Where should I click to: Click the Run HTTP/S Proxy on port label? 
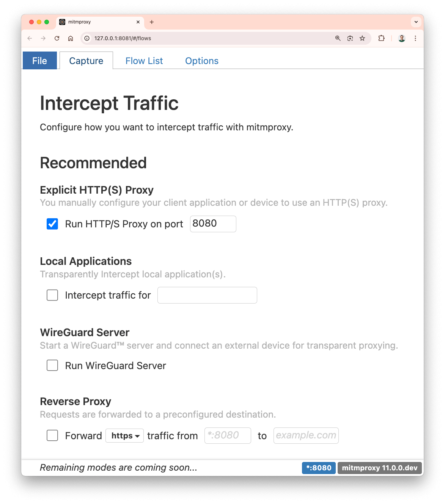(x=124, y=224)
